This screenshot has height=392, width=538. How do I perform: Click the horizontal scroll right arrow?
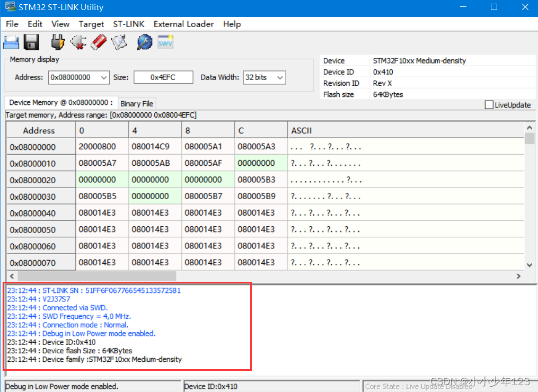pyautogui.click(x=518, y=276)
